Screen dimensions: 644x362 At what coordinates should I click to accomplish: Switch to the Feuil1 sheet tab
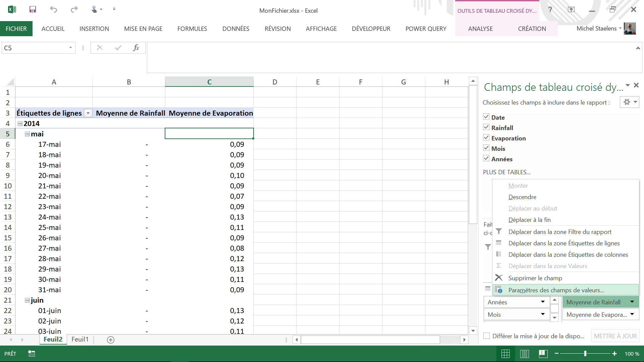[x=80, y=340]
